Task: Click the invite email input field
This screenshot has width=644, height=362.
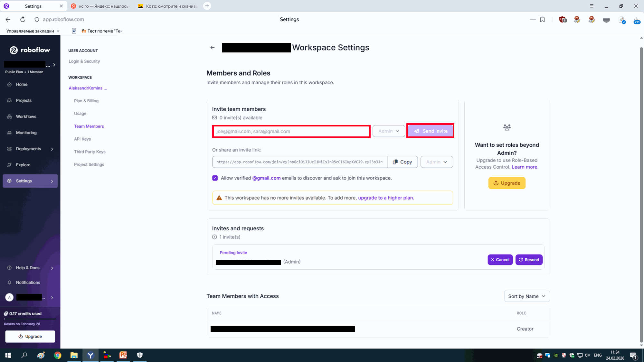Action: (x=291, y=131)
